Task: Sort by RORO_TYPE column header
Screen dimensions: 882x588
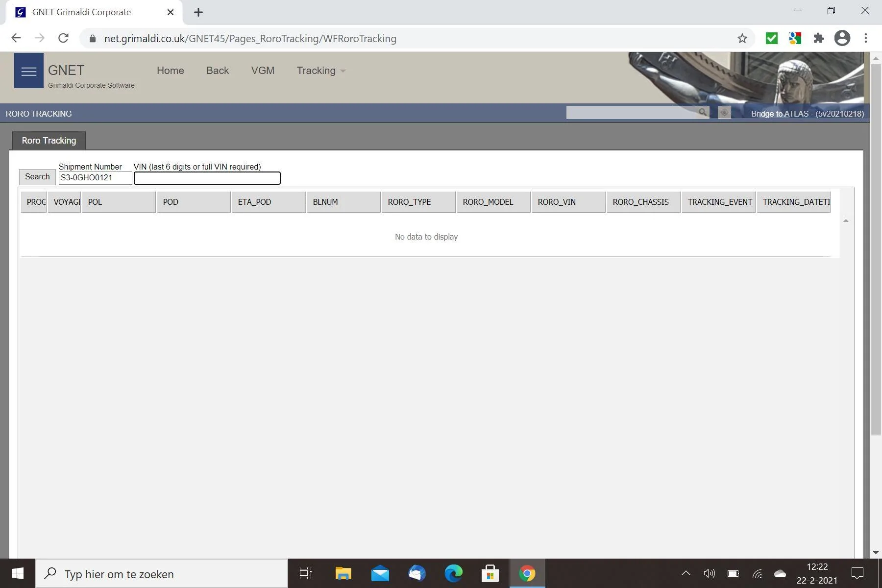Action: [x=419, y=202]
